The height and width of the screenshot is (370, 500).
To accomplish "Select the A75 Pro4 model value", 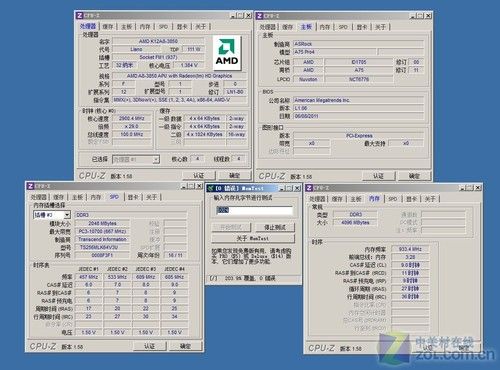I will tap(334, 52).
